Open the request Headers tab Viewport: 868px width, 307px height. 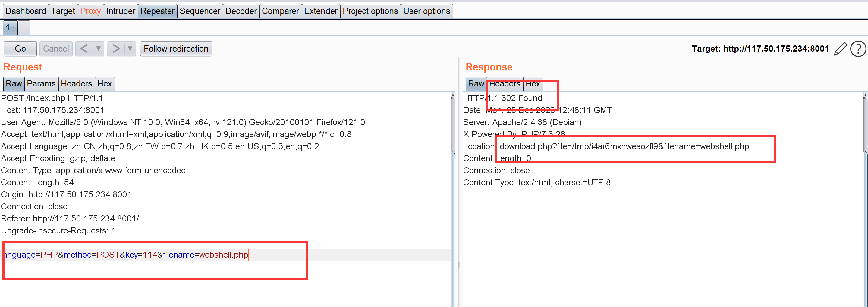click(77, 83)
